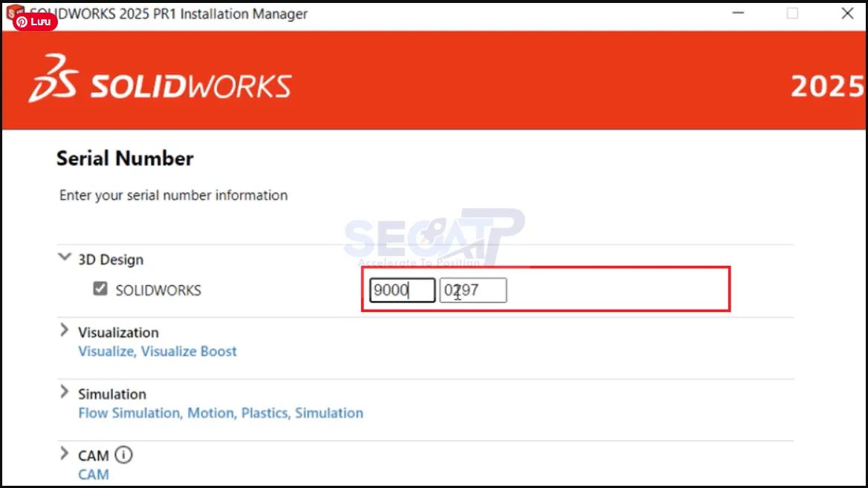Viewport: 868px width, 488px height.
Task: Open the CAM information icon
Action: pos(123,455)
